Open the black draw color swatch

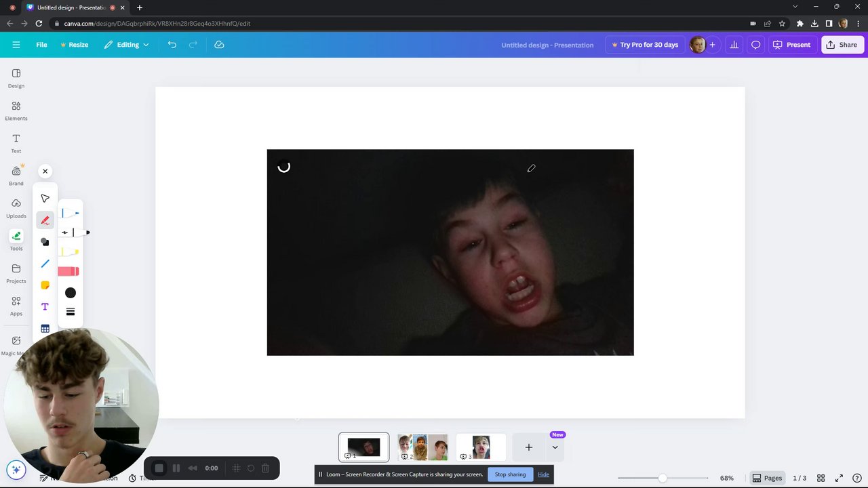point(71,293)
